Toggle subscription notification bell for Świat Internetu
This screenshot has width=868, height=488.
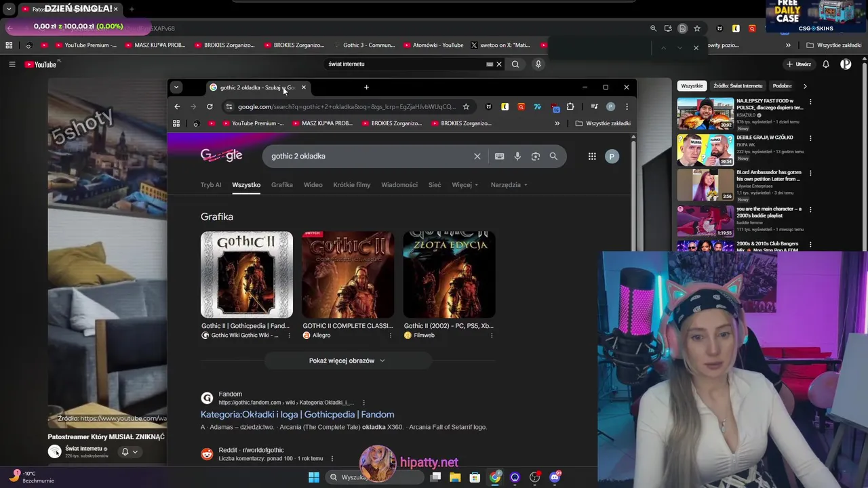pos(129,451)
